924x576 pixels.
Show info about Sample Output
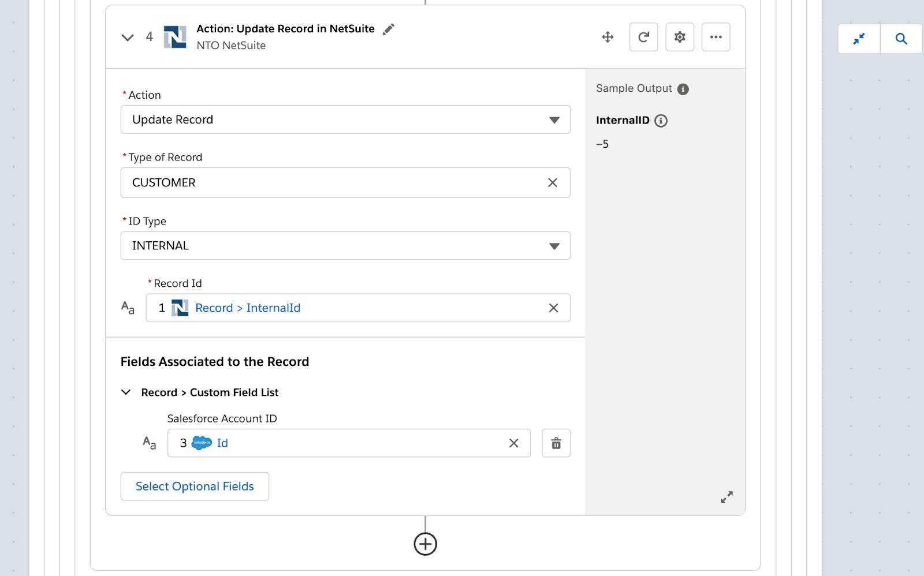[683, 89]
